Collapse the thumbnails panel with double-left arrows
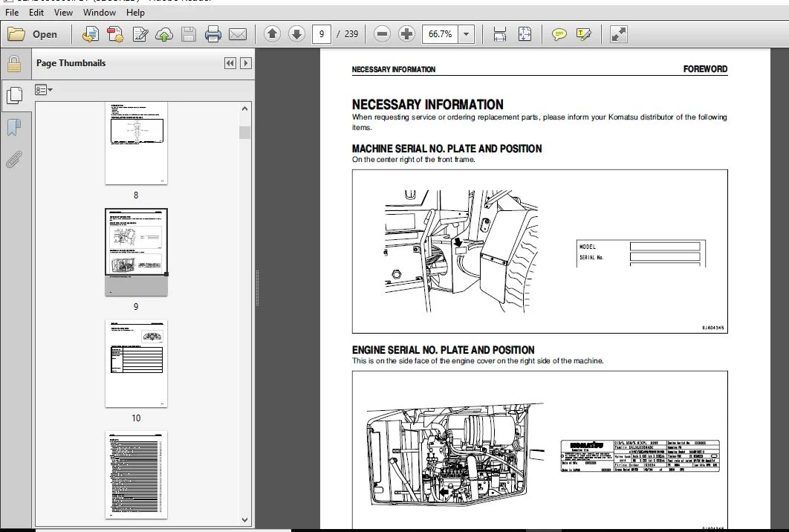The height and width of the screenshot is (532, 789). (x=230, y=63)
